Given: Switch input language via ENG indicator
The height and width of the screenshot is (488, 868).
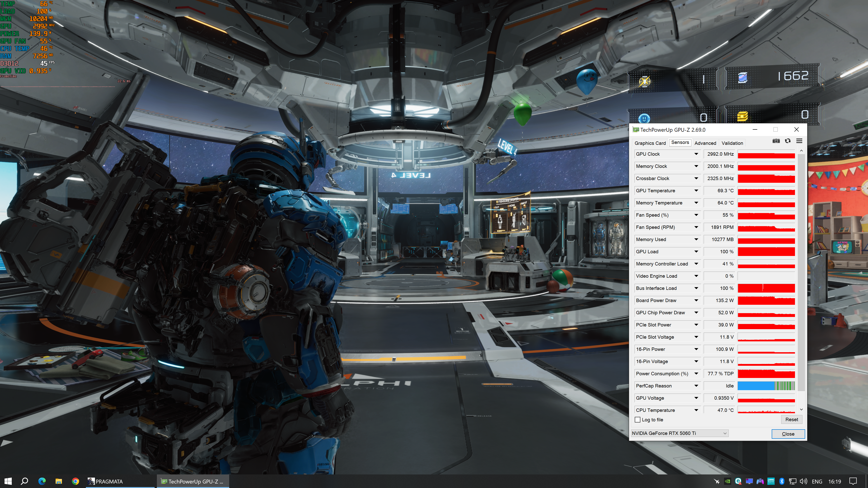Looking at the screenshot, I should coord(817,482).
